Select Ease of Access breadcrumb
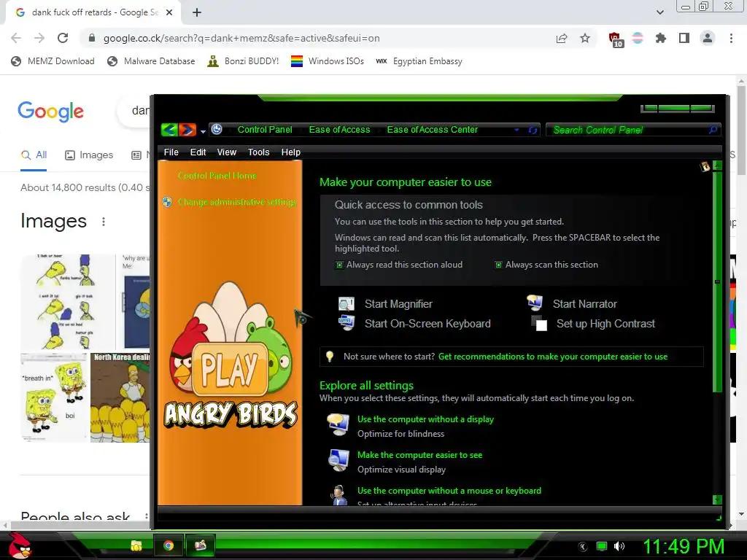This screenshot has width=747, height=560. tap(339, 130)
